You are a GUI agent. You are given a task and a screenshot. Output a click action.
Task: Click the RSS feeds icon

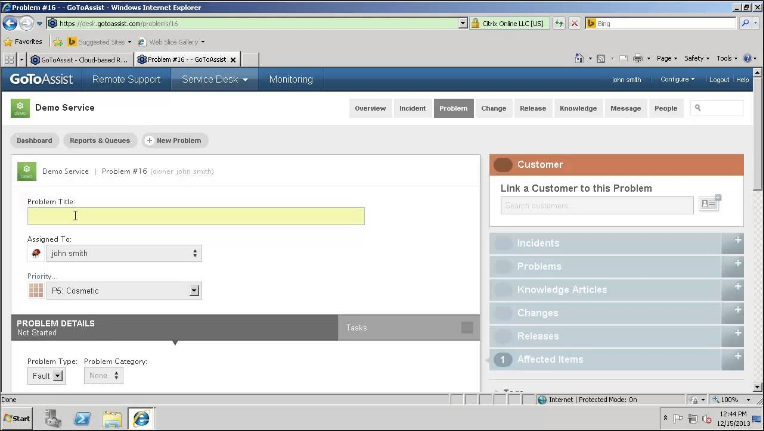[601, 58]
